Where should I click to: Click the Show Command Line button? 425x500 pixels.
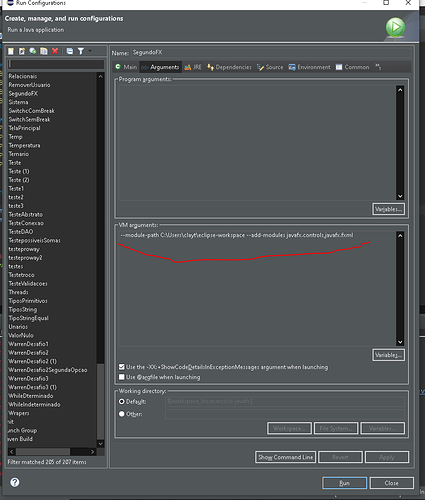coord(286,457)
